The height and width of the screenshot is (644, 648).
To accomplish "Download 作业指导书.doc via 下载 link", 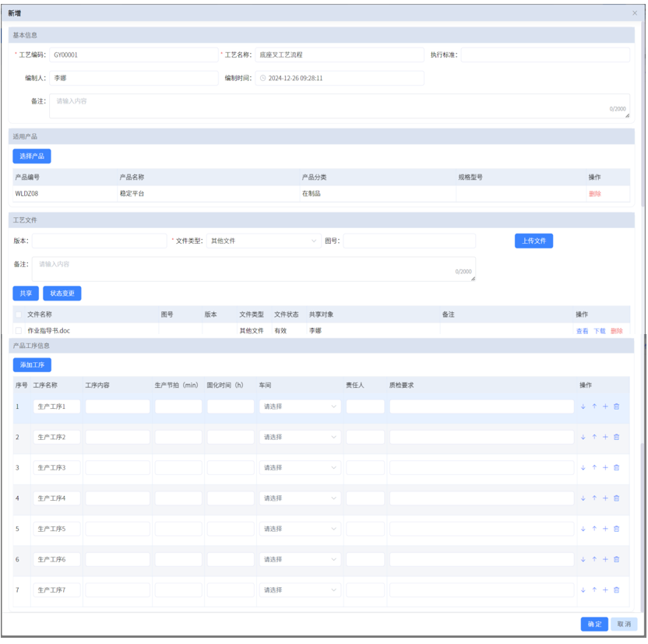I will tap(599, 331).
